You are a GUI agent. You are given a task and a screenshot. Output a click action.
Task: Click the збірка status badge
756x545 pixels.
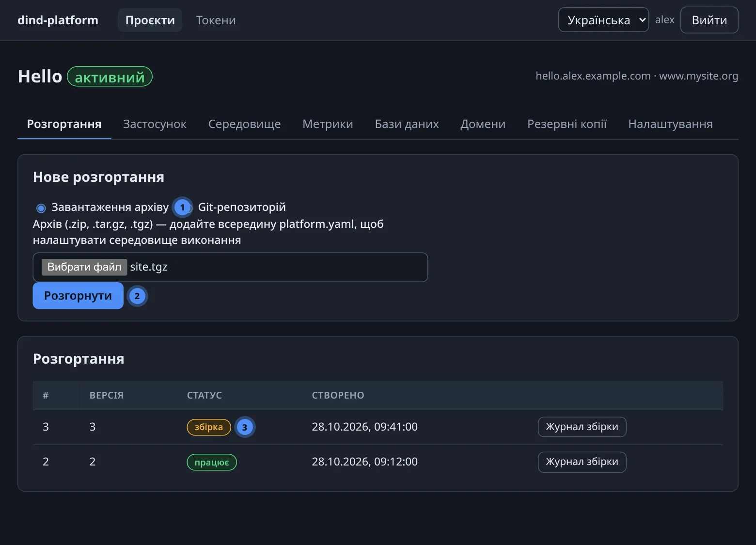click(209, 427)
